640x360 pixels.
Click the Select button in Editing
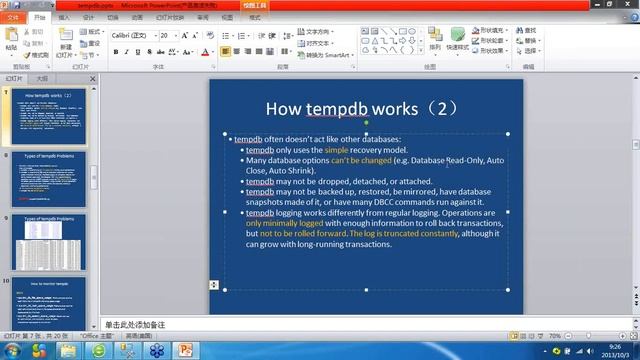tap(528, 51)
